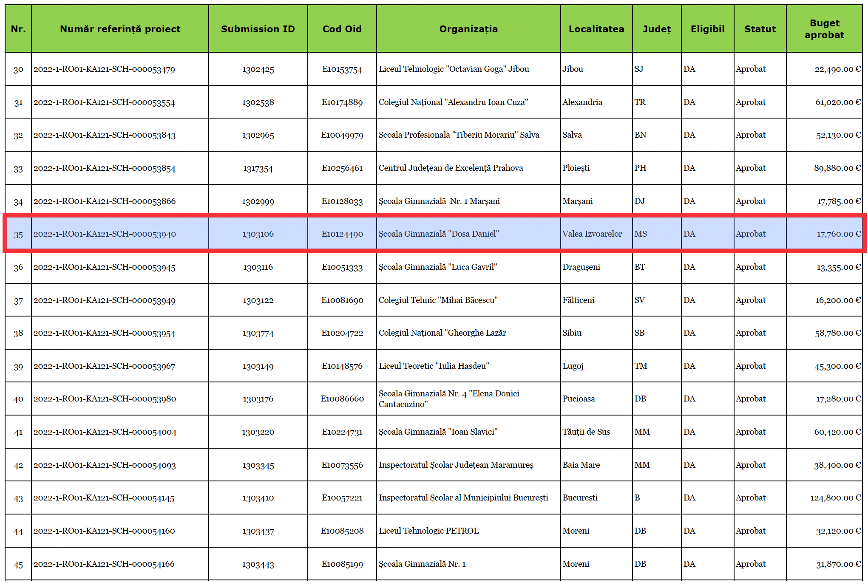The image size is (868, 588).
Task: Select the Cod Oid E10086660 cell
Action: pos(342,399)
